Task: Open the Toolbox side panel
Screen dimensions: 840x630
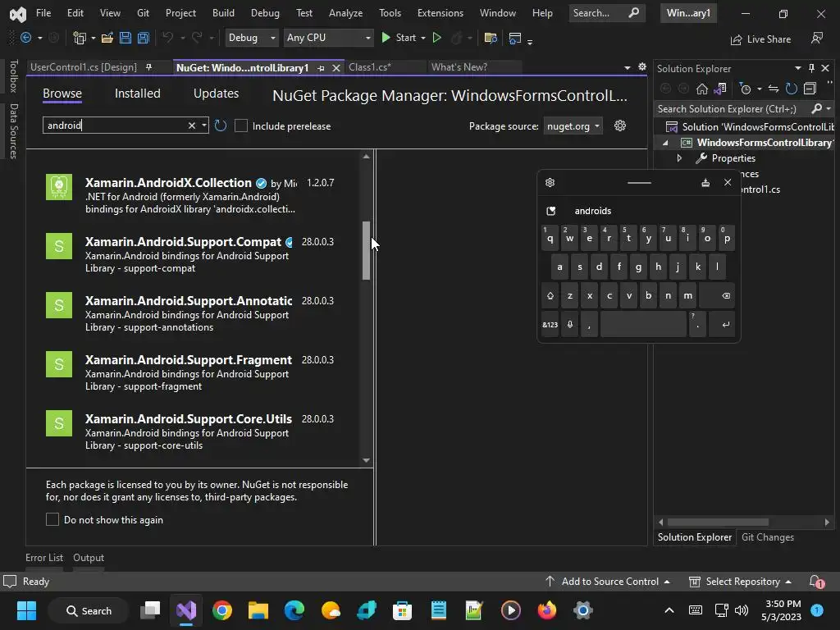Action: (13, 76)
